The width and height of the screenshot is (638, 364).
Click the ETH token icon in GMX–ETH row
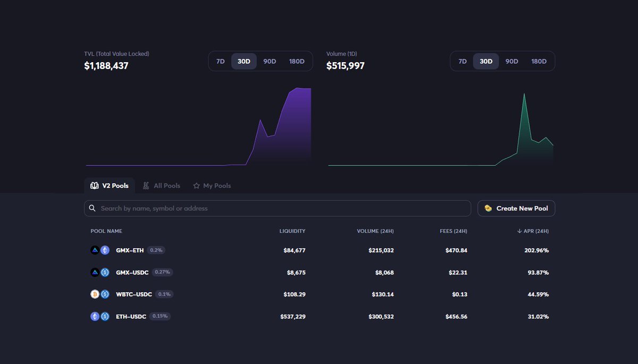[x=105, y=250]
